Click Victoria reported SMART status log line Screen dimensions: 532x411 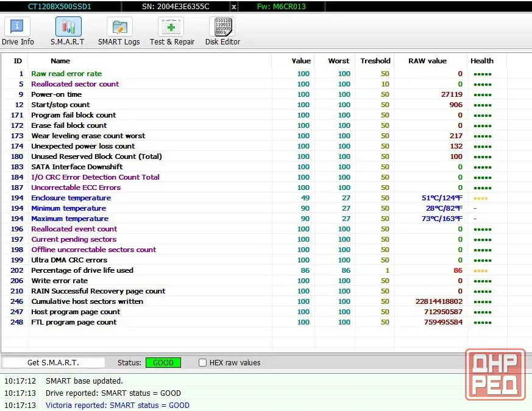(x=118, y=406)
